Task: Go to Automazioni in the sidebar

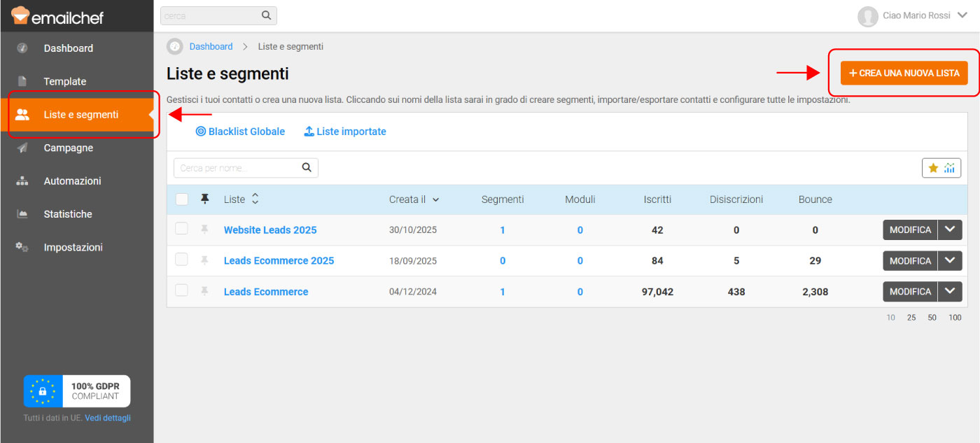Action: click(72, 181)
